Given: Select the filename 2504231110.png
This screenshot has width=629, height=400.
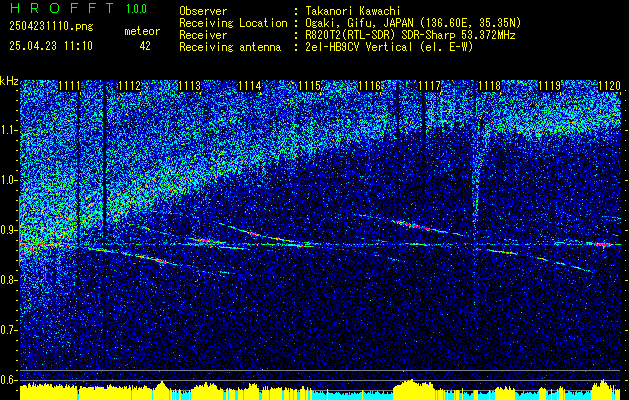Looking at the screenshot, I should click(51, 27).
